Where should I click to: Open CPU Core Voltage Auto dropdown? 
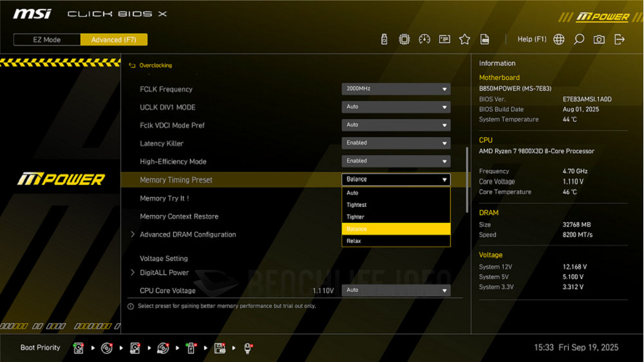point(396,291)
